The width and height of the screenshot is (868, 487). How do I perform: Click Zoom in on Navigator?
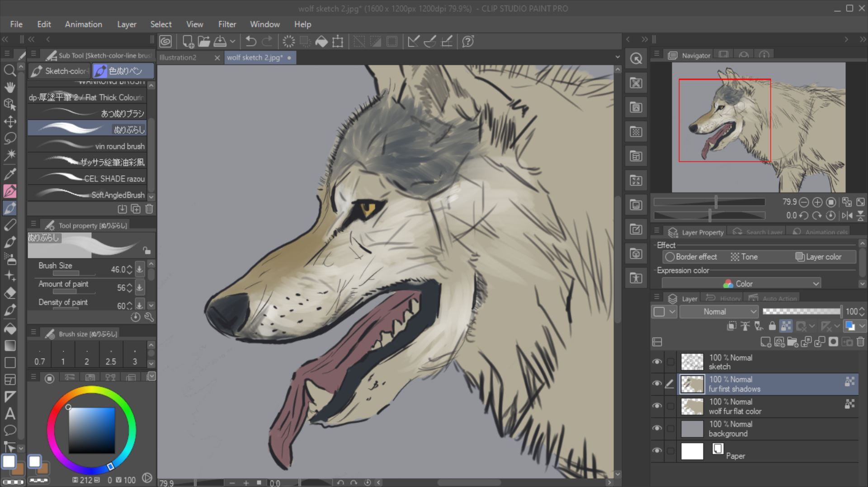click(x=817, y=202)
